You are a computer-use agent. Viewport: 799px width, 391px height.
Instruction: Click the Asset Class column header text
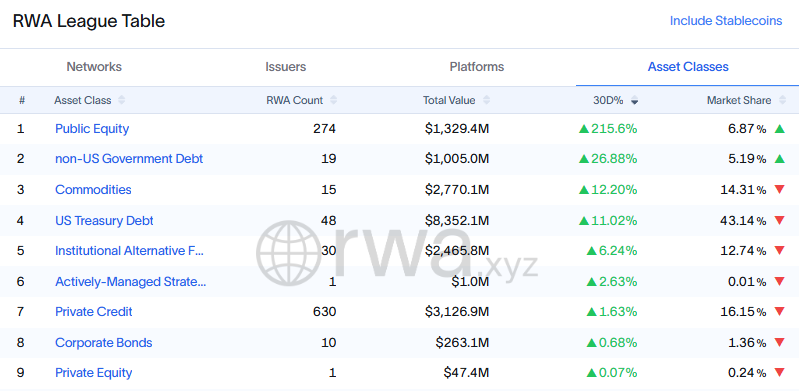coord(83,100)
